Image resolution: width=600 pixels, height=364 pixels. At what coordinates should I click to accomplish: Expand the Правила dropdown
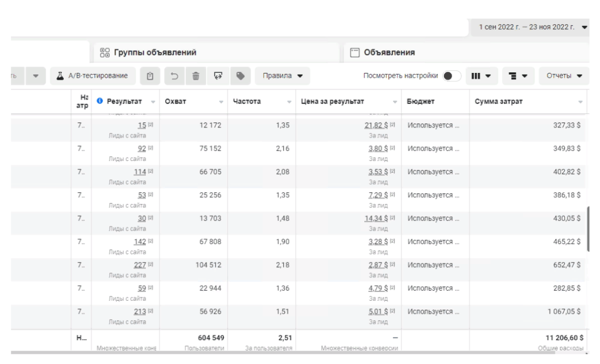point(282,76)
